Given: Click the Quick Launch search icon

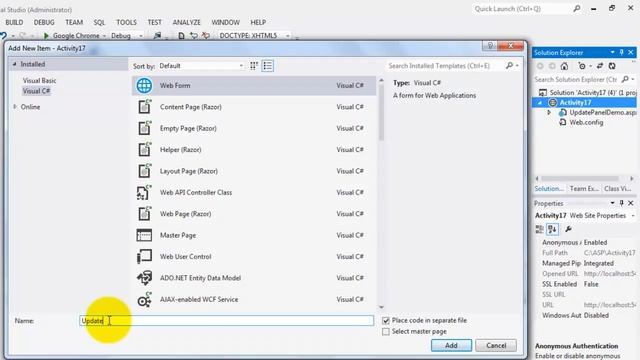Looking at the screenshot, I should [x=577, y=8].
